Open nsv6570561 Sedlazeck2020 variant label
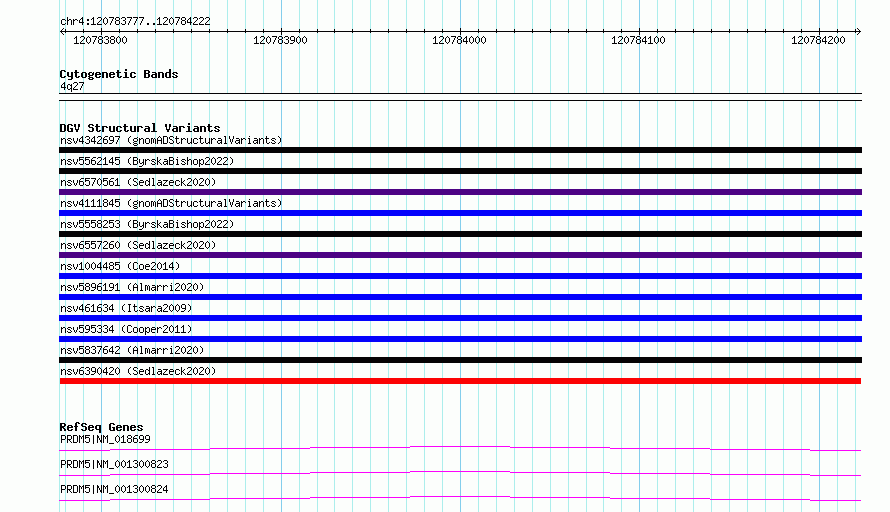Viewport: 890px width, 512px height. coord(138,182)
